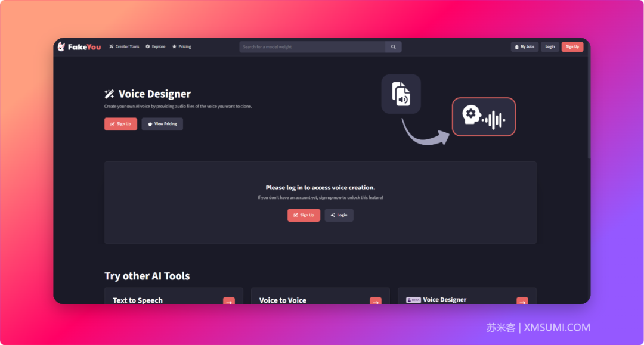
Task: Select the Voice Designer card title
Action: pos(444,300)
